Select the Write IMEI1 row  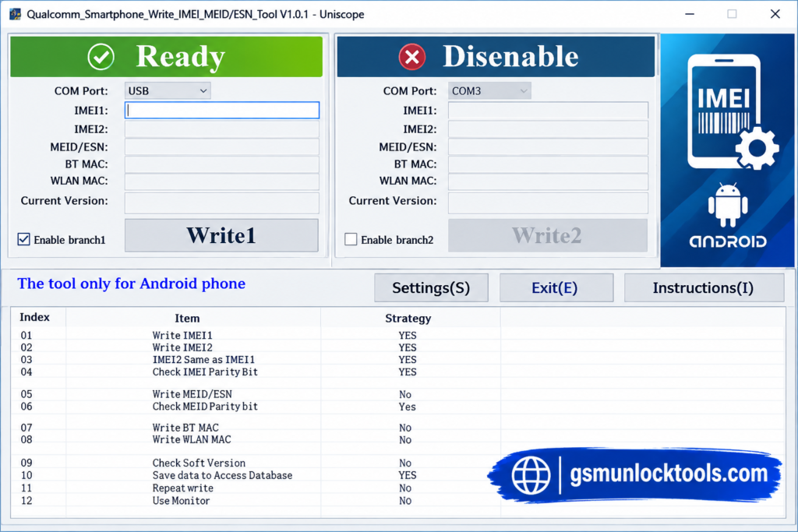click(398, 335)
